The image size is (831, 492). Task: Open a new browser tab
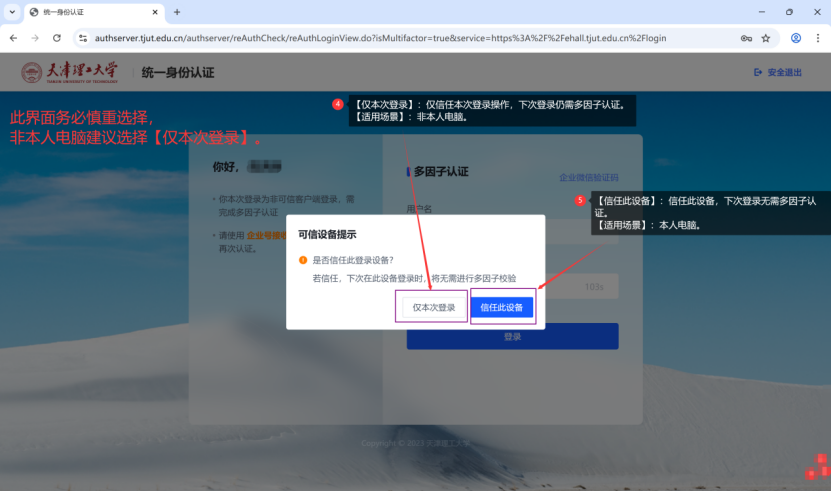click(177, 12)
